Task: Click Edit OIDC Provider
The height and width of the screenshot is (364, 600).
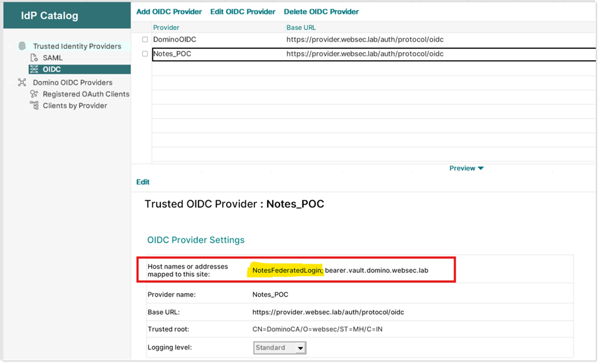Action: (243, 12)
